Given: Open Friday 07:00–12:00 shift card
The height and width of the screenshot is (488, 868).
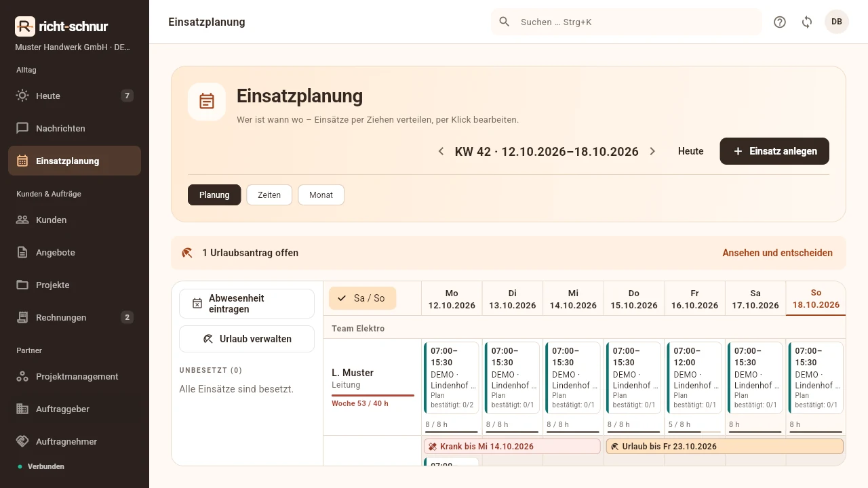Looking at the screenshot, I should pyautogui.click(x=694, y=378).
